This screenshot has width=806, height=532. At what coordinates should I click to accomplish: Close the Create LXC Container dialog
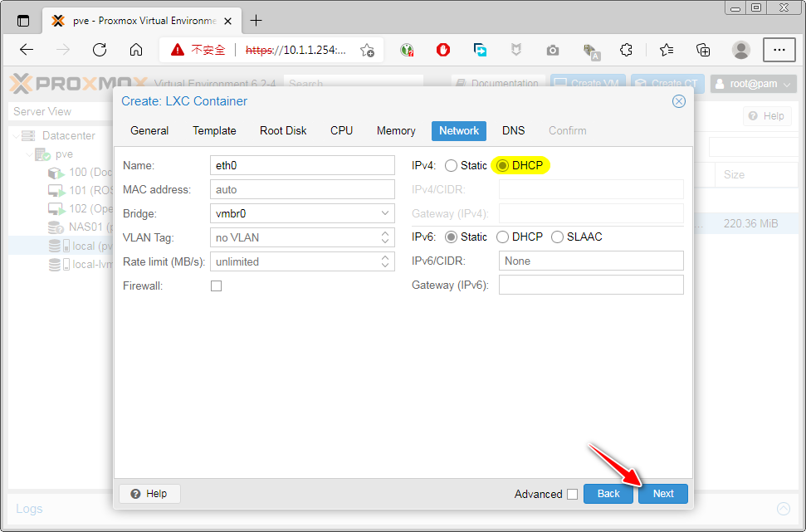tap(678, 101)
